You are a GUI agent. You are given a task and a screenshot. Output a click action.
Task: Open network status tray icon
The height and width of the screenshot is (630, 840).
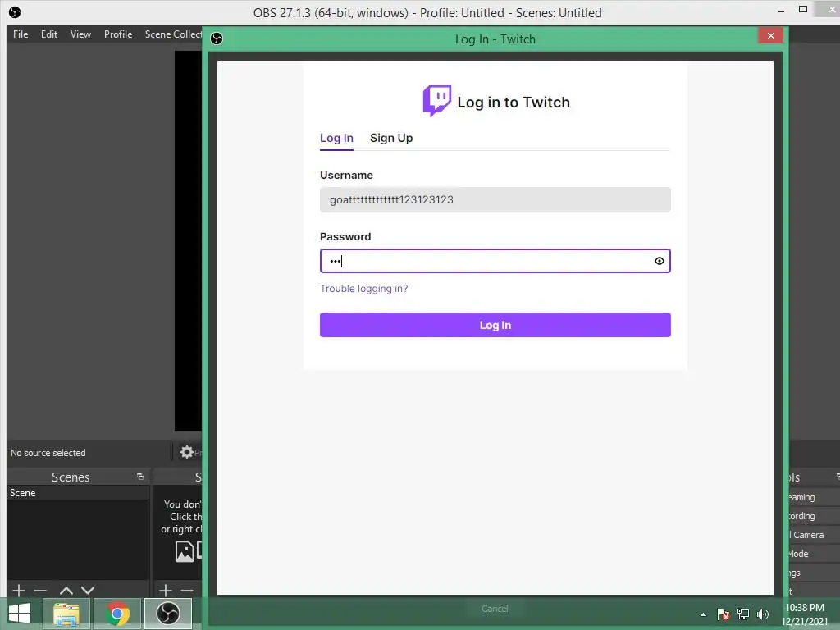[x=743, y=614]
